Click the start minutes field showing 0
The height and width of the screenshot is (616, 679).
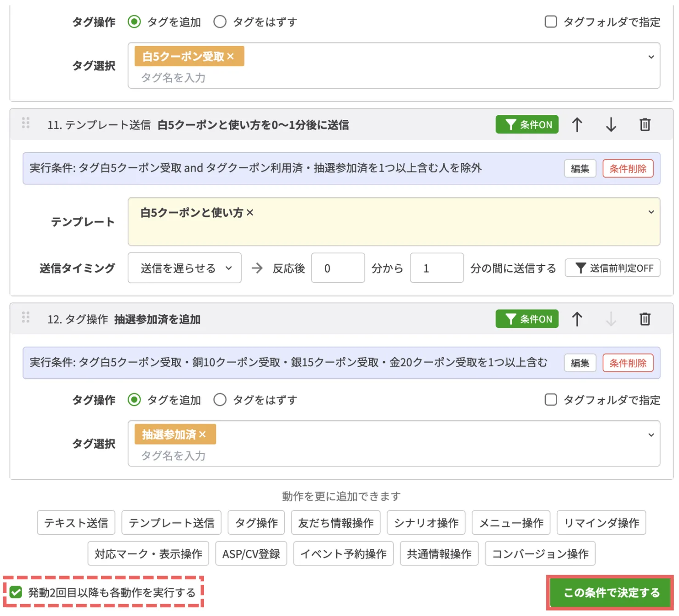[x=338, y=268]
